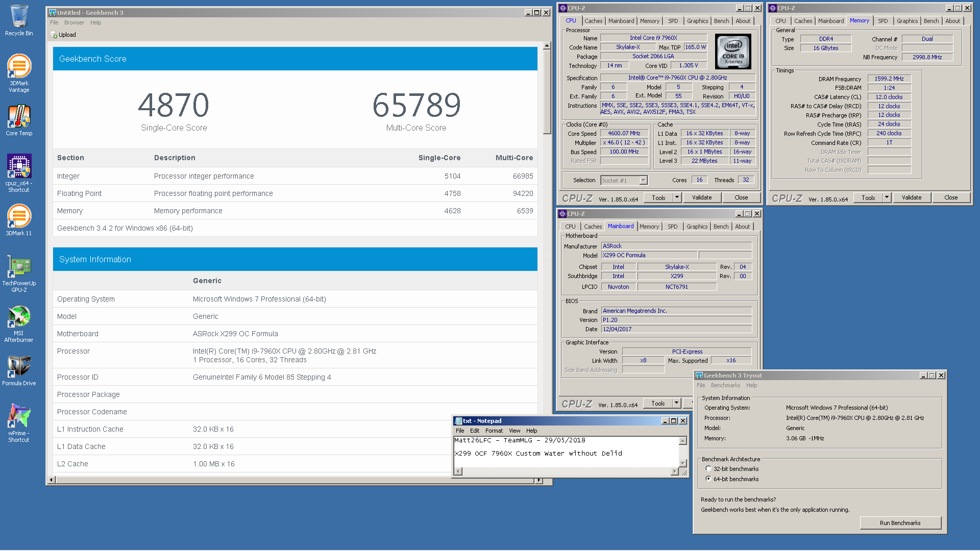The width and height of the screenshot is (980, 551).
Task: Switch to Bench tab in CPU-Z CPU window
Action: (x=721, y=21)
